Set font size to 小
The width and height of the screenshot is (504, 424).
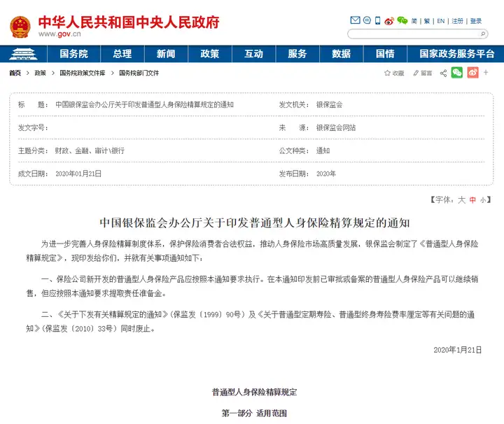pos(482,199)
